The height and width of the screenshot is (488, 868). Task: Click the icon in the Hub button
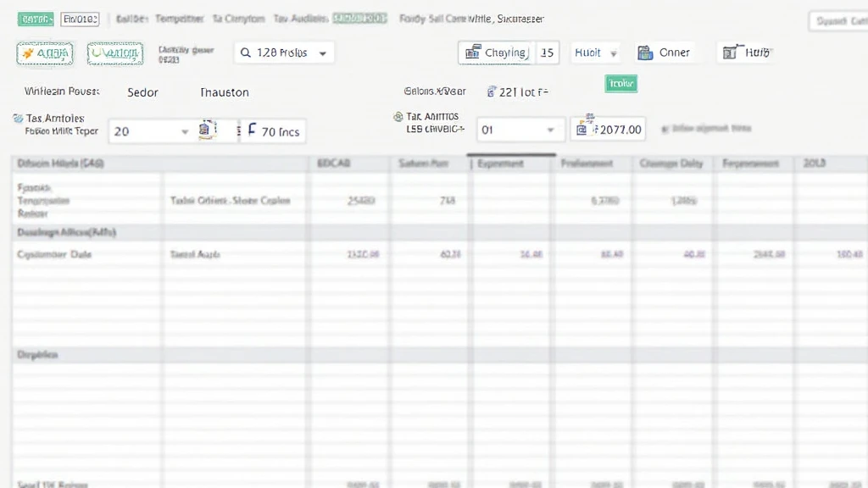(x=729, y=53)
